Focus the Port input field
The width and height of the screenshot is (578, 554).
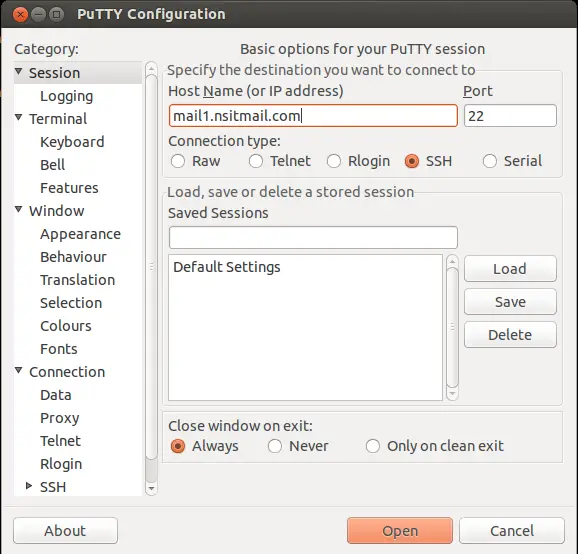click(510, 116)
